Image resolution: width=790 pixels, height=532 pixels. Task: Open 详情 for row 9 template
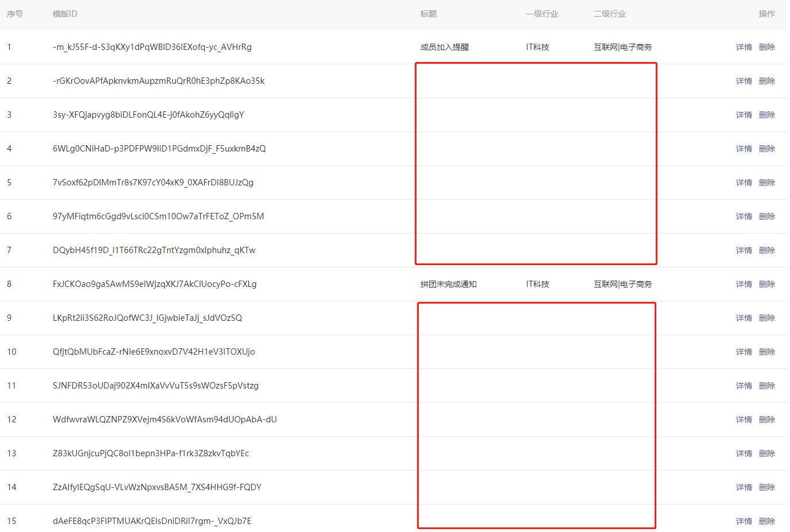click(x=744, y=318)
